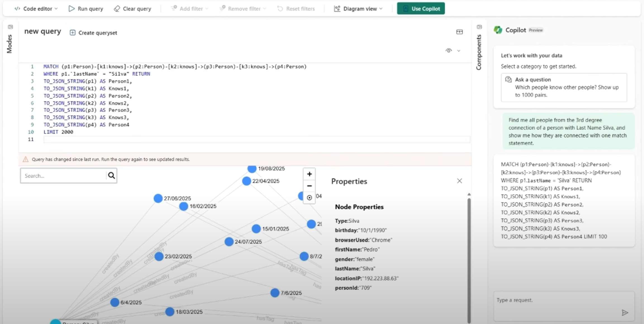Select the Ask a question card
644x324 pixels.
(564, 87)
